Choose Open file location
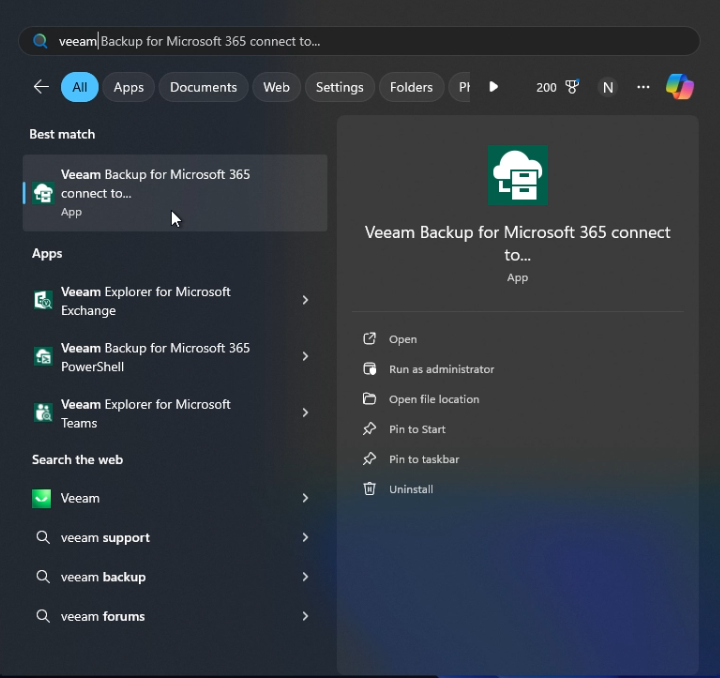 (434, 399)
